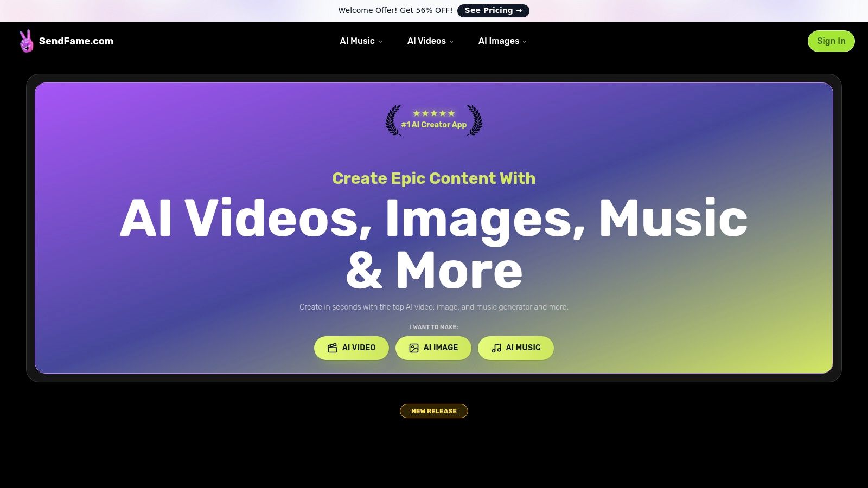Click the picture icon on AI IMAGE button
Screen dimensions: 868x488
click(414, 348)
